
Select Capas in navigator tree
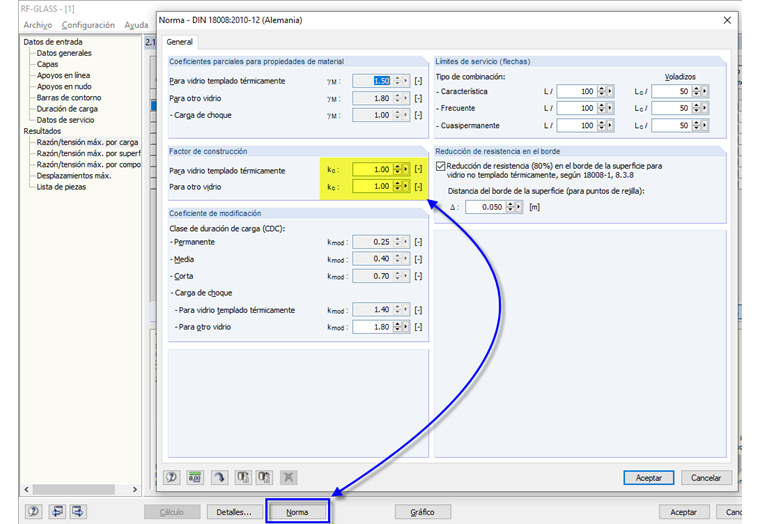coord(48,64)
